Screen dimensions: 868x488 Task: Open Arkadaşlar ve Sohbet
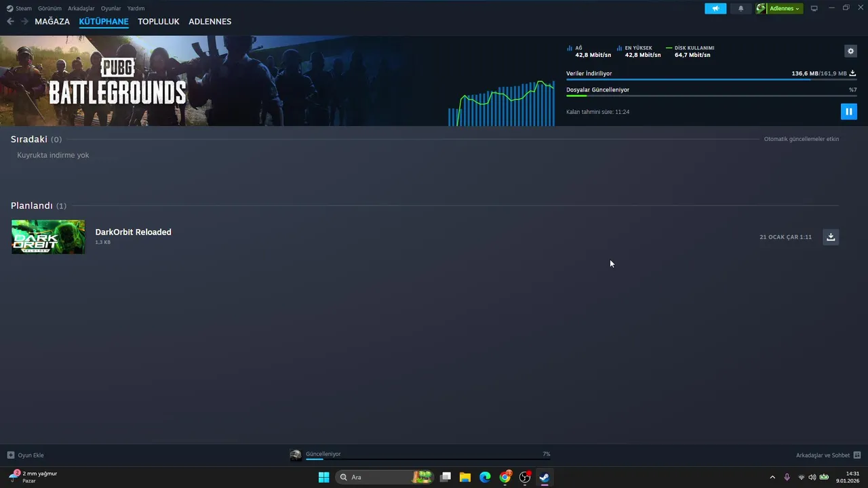pos(823,455)
